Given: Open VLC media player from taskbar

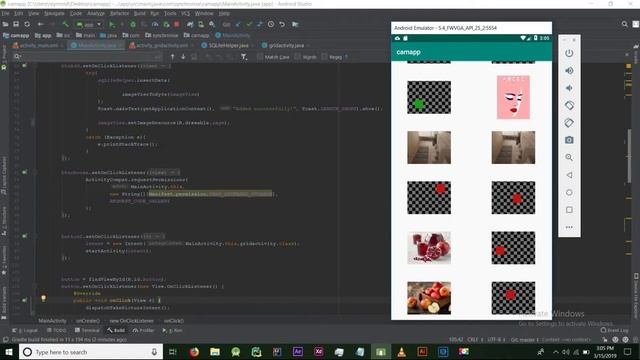Looking at the screenshot, I should pyautogui.click(x=401, y=352).
